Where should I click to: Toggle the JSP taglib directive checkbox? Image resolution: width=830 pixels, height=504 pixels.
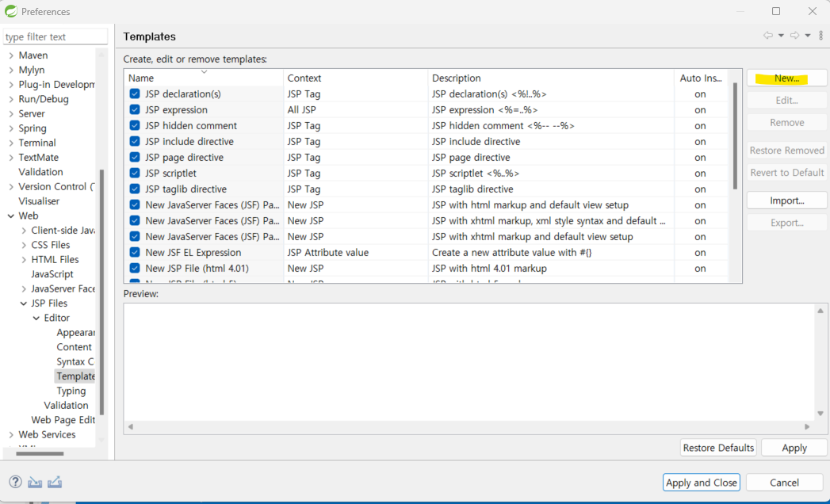(x=135, y=189)
